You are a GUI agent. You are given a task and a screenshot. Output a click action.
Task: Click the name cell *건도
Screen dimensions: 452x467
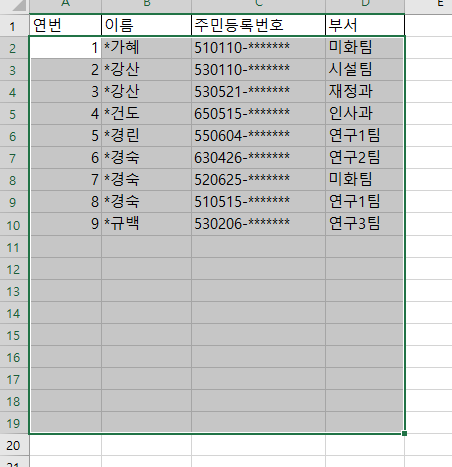[x=147, y=114]
